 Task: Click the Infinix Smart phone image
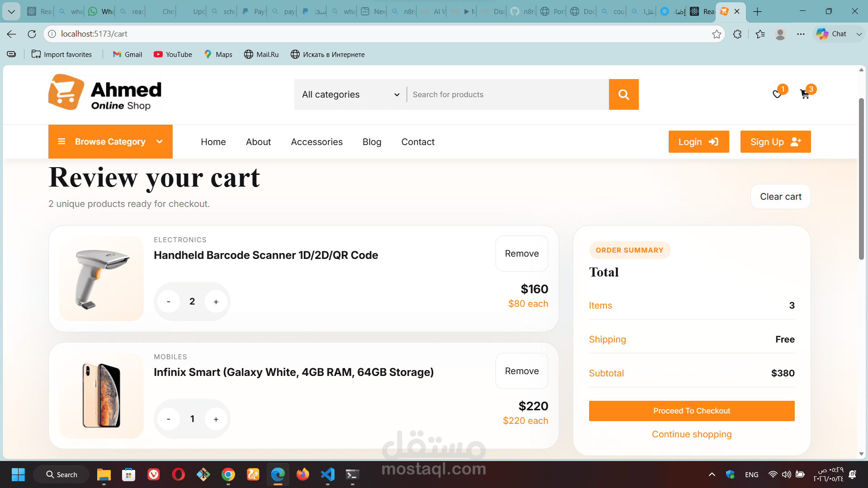pyautogui.click(x=101, y=396)
